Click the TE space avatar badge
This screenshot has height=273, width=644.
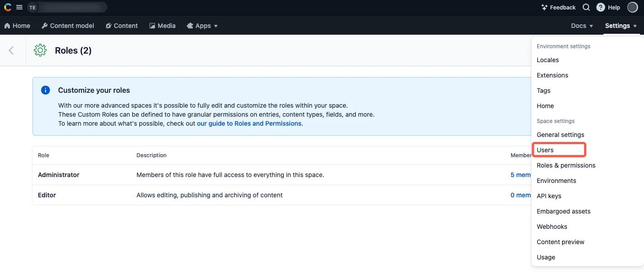32,7
